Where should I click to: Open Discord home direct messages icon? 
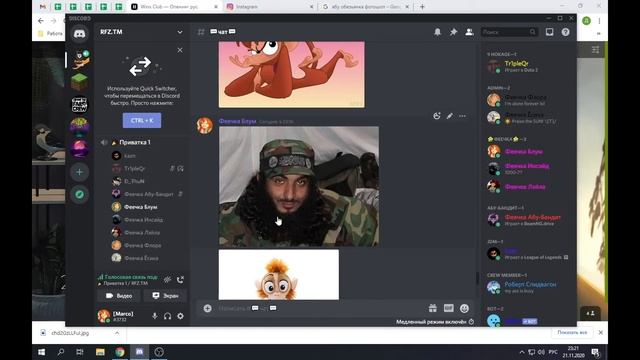click(x=80, y=34)
